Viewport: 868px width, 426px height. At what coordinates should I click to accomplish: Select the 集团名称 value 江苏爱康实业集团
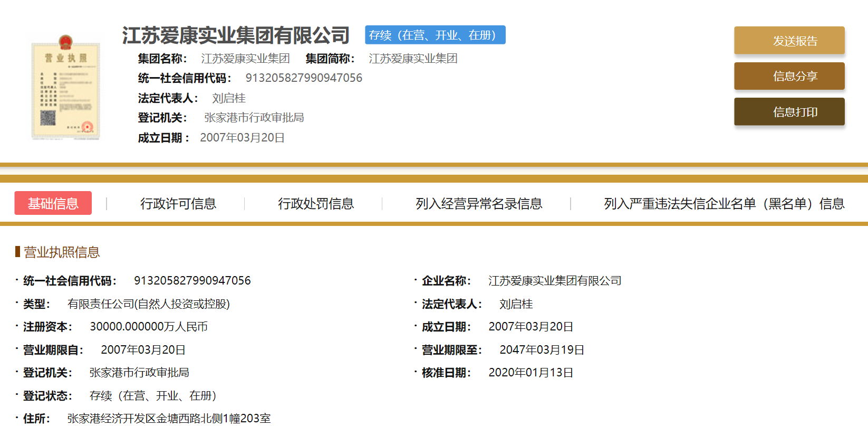245,59
